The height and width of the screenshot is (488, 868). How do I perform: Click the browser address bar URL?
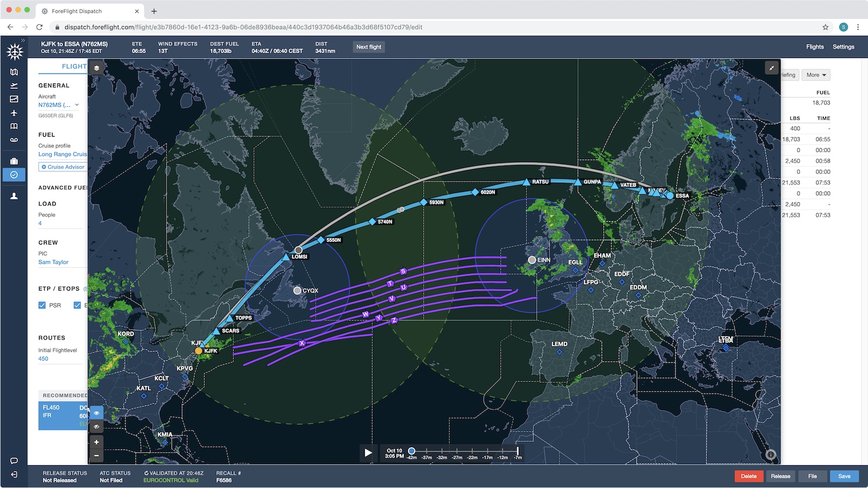pyautogui.click(x=243, y=27)
